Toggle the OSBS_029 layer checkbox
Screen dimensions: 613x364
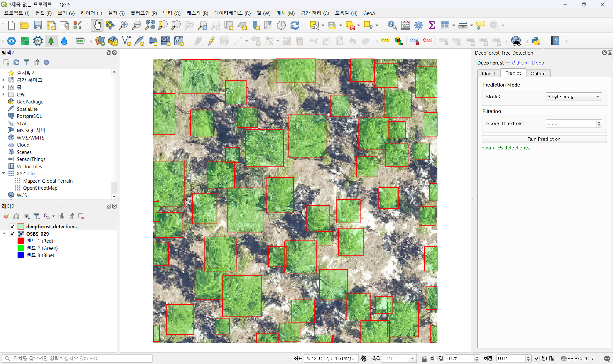[x=12, y=234]
